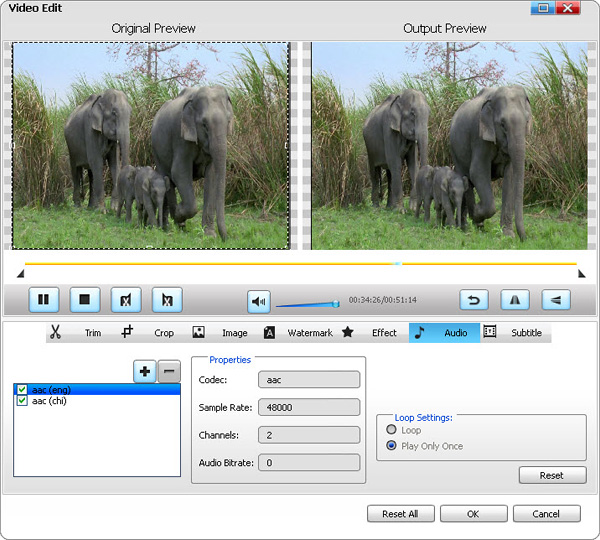600x540 pixels.
Task: Maximize the Video Edit window
Action: pos(543,8)
